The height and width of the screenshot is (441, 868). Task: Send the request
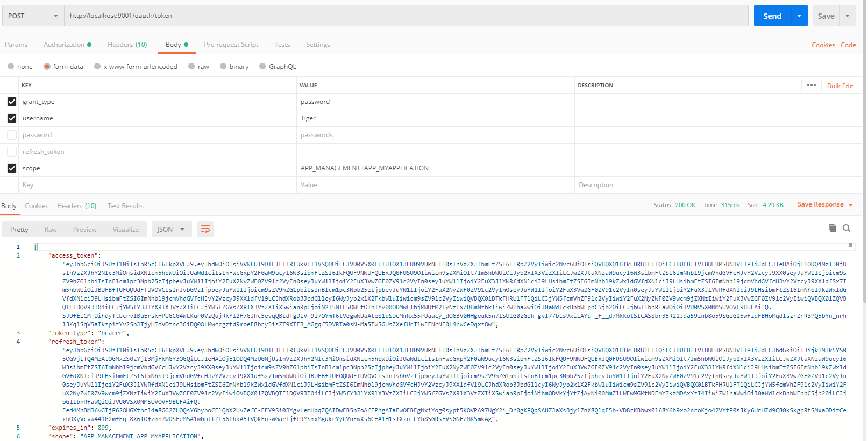pyautogui.click(x=772, y=16)
